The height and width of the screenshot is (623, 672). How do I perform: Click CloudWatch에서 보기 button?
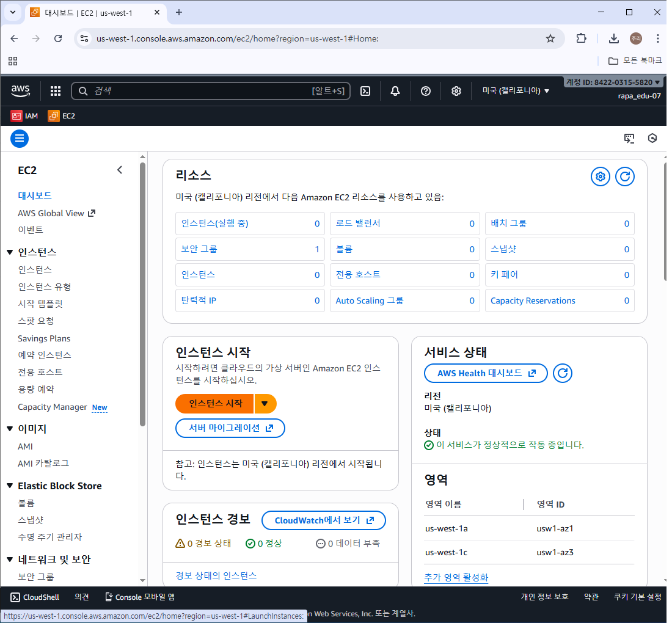pos(324,520)
